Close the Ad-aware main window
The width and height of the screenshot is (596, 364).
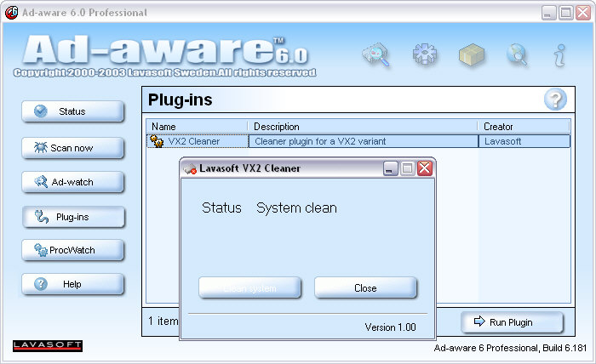[x=583, y=13]
